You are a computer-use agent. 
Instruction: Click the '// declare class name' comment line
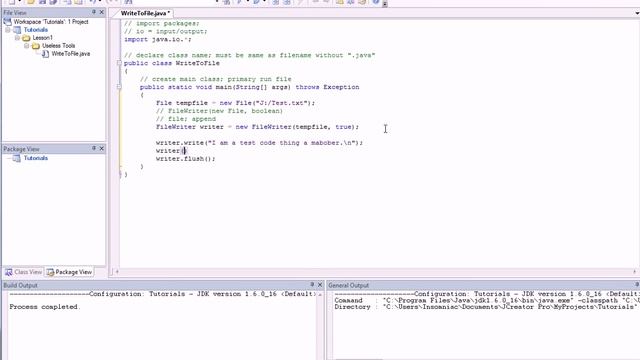(x=249, y=55)
